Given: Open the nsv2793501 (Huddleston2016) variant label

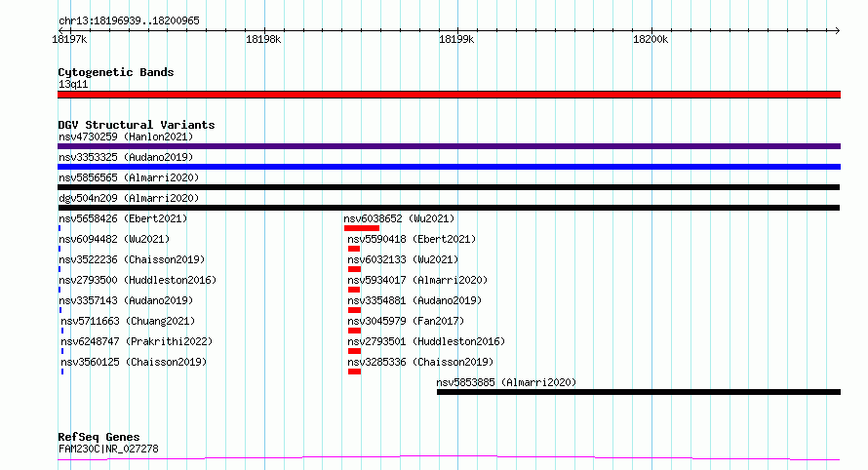Looking at the screenshot, I should (427, 341).
